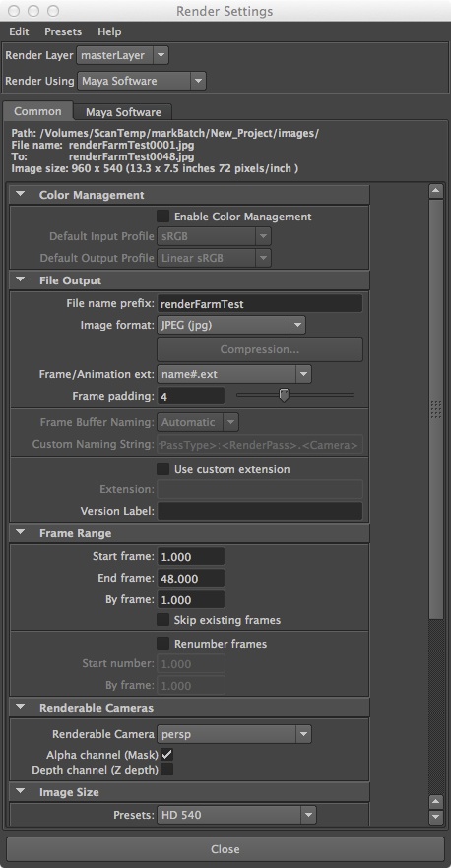Collapse the File Output section triangle
The image size is (451, 868).
[21, 280]
